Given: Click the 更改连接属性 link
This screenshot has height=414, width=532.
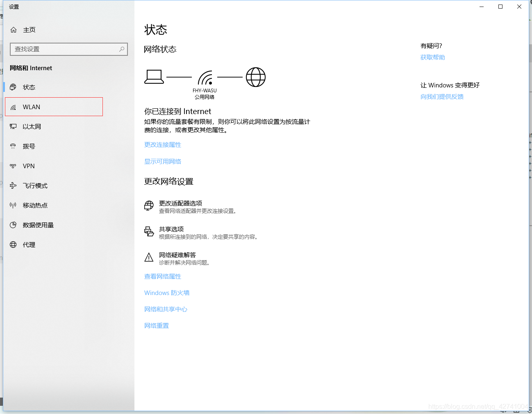Looking at the screenshot, I should 163,145.
